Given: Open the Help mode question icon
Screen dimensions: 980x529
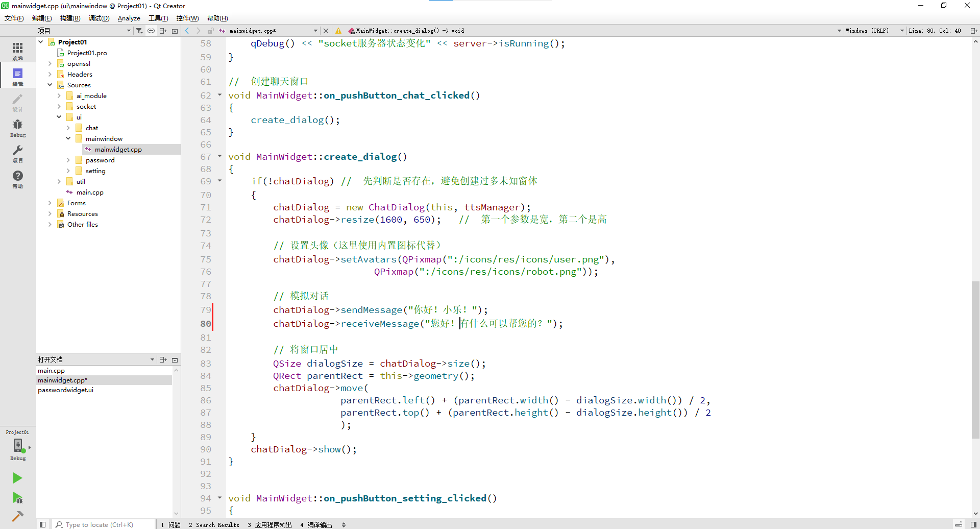Looking at the screenshot, I should (x=17, y=179).
